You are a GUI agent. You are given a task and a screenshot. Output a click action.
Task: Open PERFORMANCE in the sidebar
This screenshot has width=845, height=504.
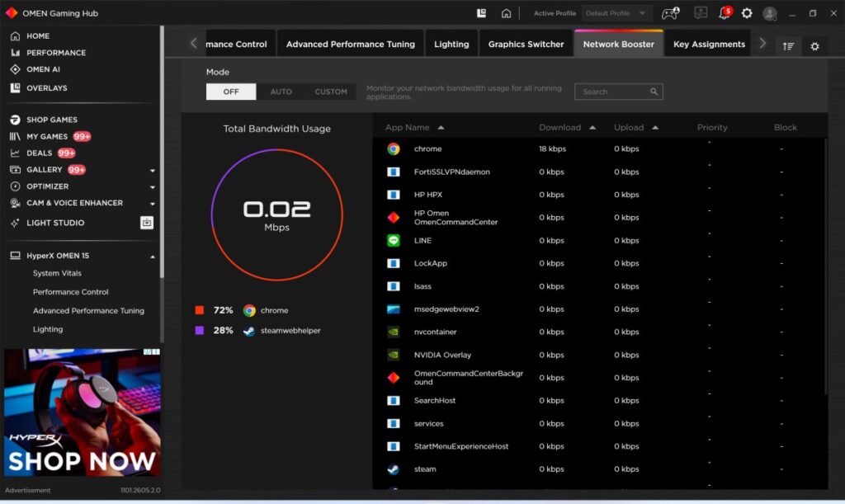point(56,53)
